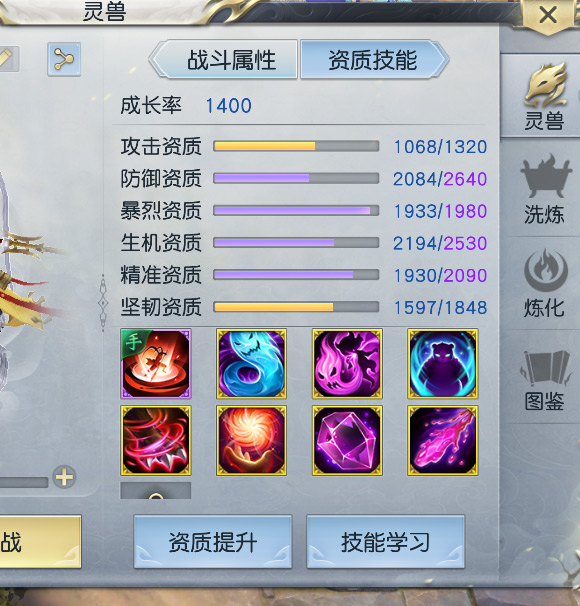580x606 pixels.
Task: Open the 炼化 flame sidebar section
Action: click(x=544, y=283)
